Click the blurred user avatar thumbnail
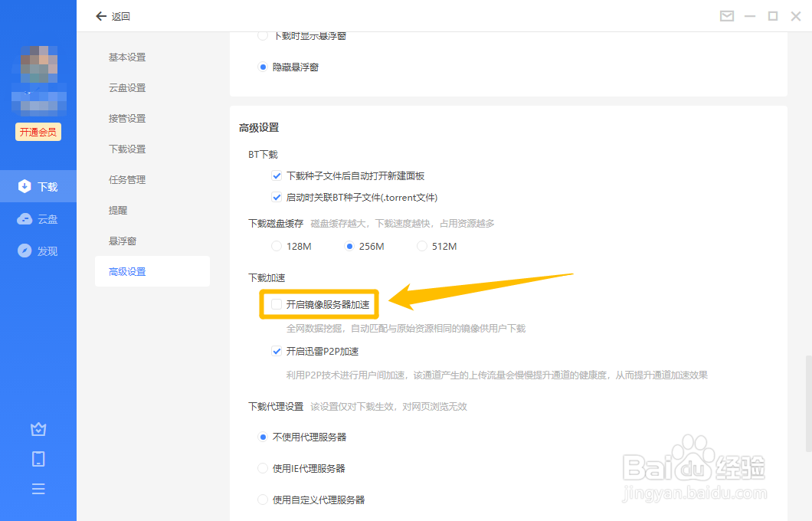The height and width of the screenshot is (521, 812). [38, 64]
